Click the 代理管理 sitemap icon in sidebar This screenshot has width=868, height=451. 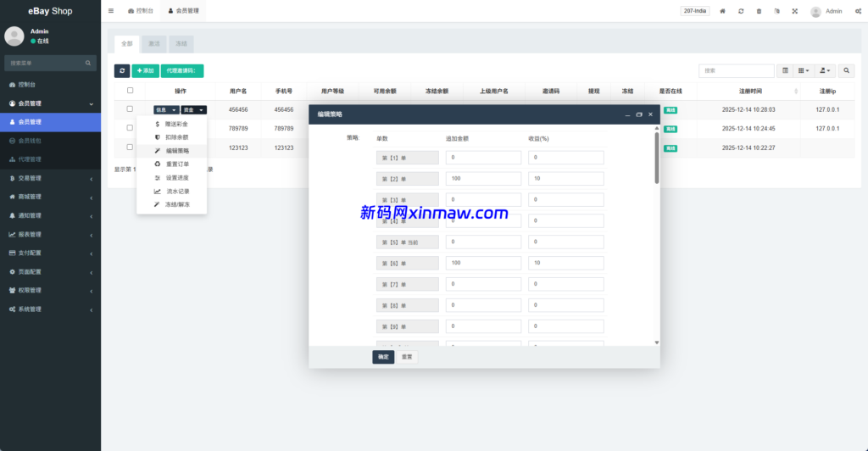coord(12,159)
